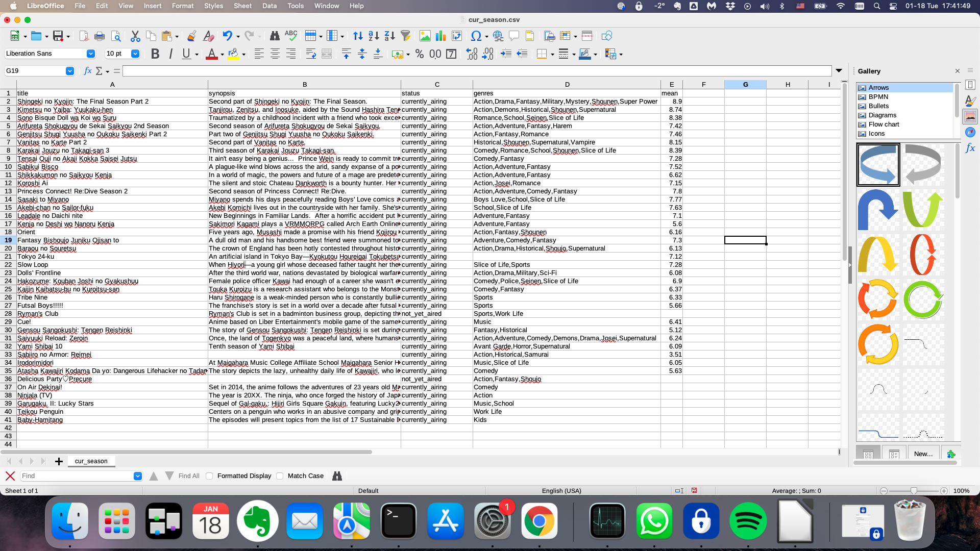Viewport: 980px width, 551px height.
Task: Open the Styles menu
Action: tap(213, 6)
